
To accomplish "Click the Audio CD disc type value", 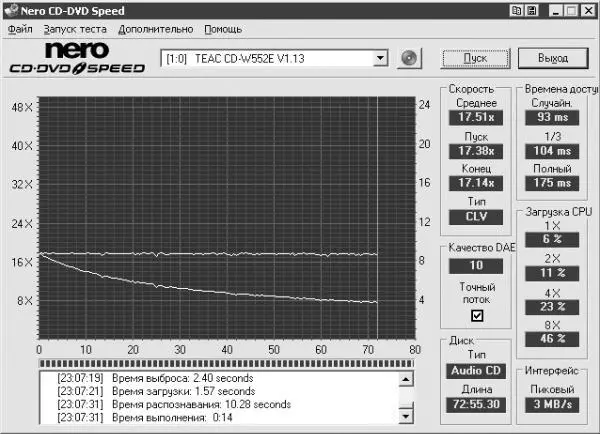I will 476,371.
